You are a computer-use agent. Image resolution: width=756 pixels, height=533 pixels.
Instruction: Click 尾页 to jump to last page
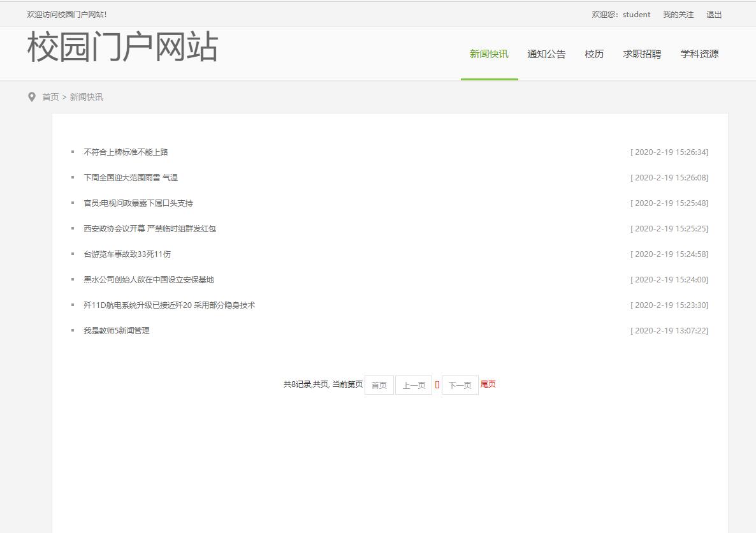tap(488, 384)
